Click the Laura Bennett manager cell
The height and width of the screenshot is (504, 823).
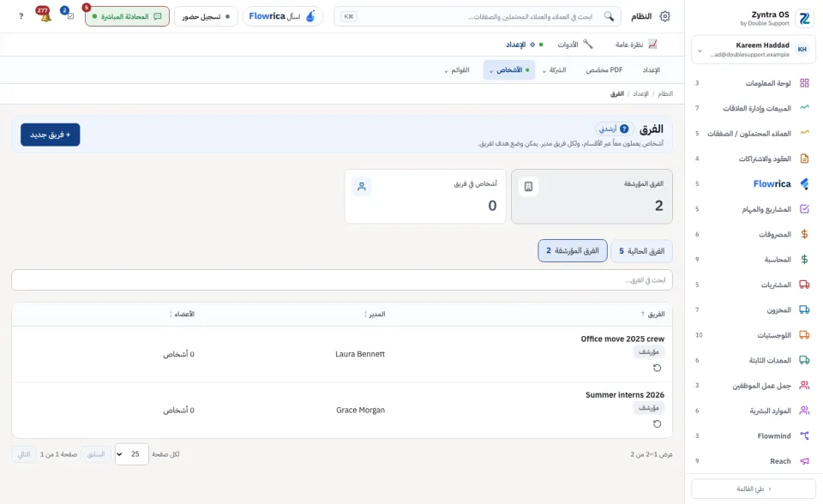(x=360, y=354)
